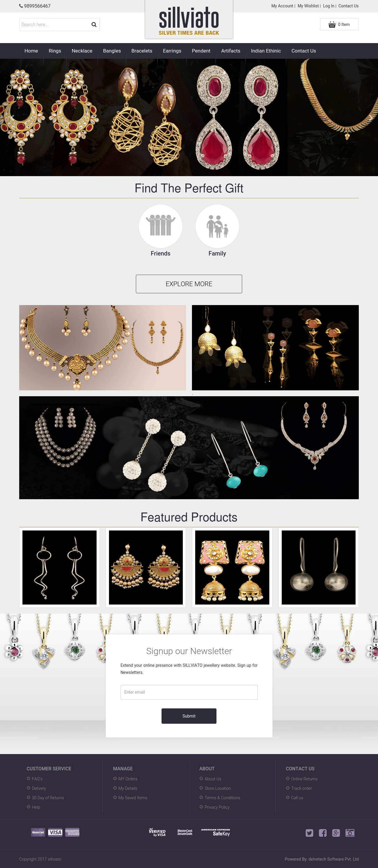The width and height of the screenshot is (378, 868).
Task: Select the Friends gift icon
Action: click(161, 226)
